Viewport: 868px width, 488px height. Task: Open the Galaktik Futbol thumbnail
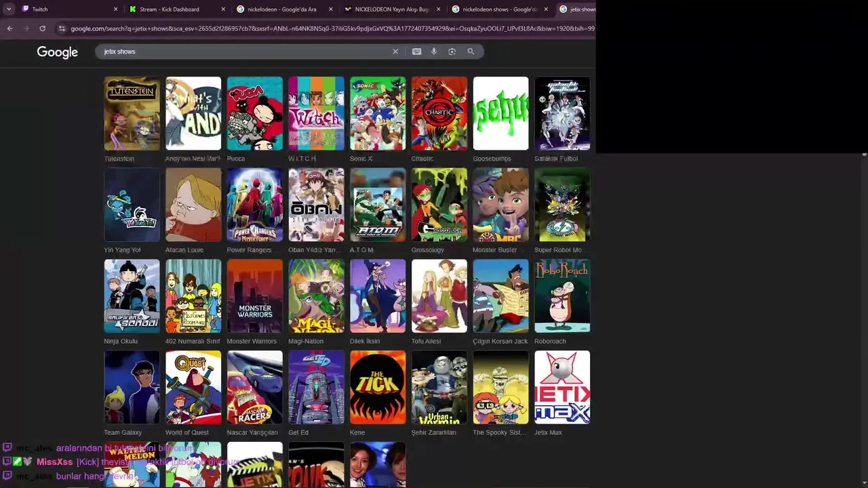[x=562, y=113]
